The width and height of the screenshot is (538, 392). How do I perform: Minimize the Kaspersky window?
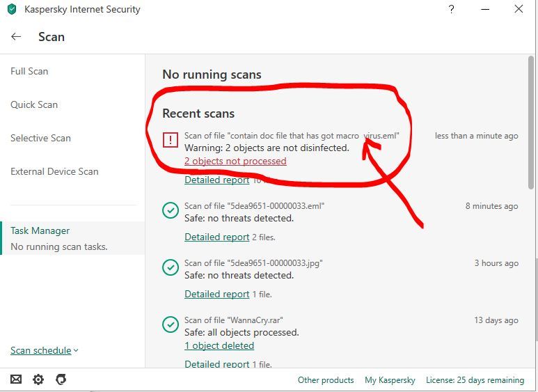485,9
